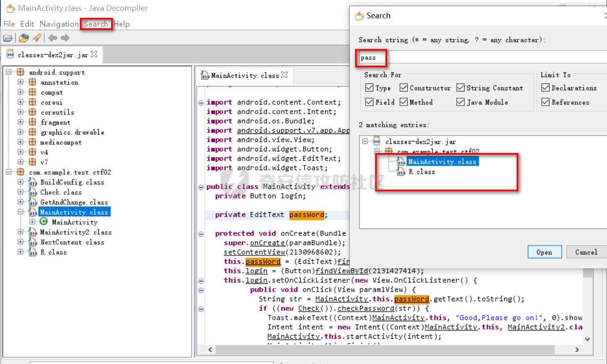
Task: Click in the search string input field
Action: 483,57
